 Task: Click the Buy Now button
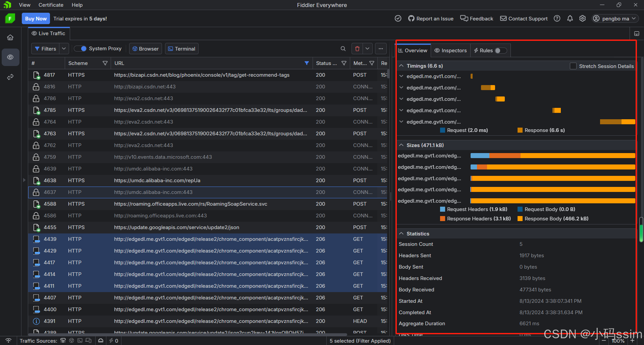36,19
